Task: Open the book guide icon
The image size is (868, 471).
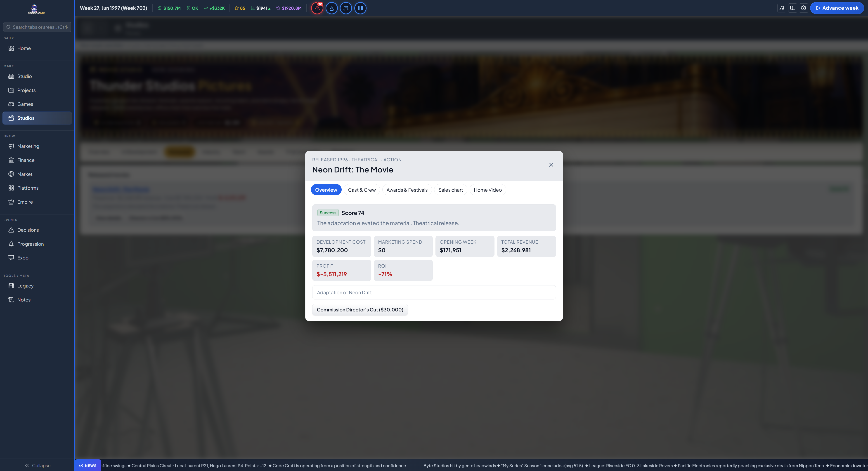Action: click(x=792, y=8)
